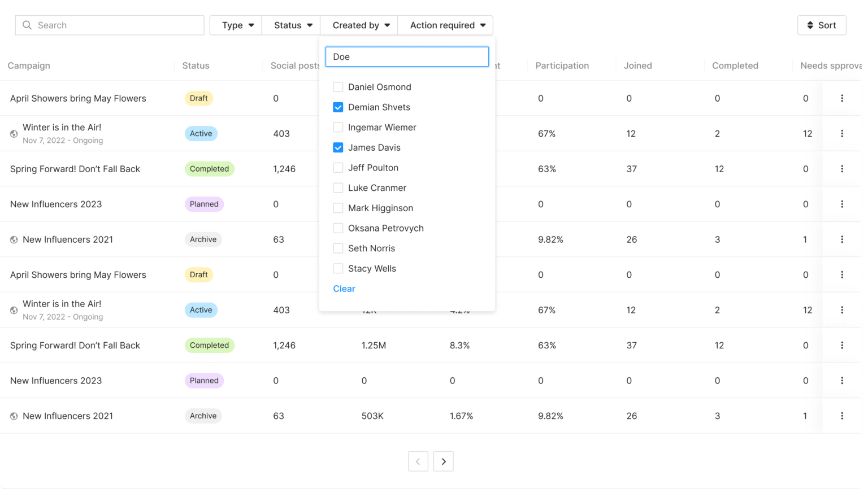Open the Status filter dropdown
The width and height of the screenshot is (868, 489).
coord(292,25)
